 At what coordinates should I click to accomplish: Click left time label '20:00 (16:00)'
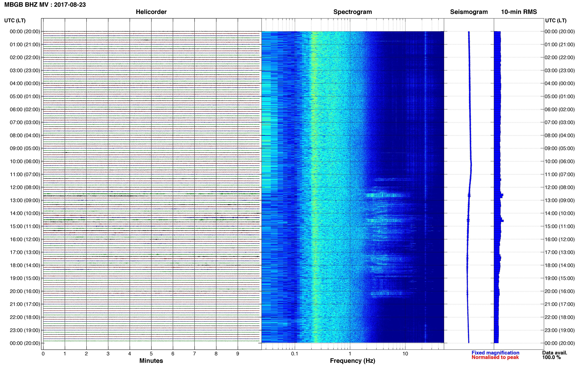click(x=25, y=291)
